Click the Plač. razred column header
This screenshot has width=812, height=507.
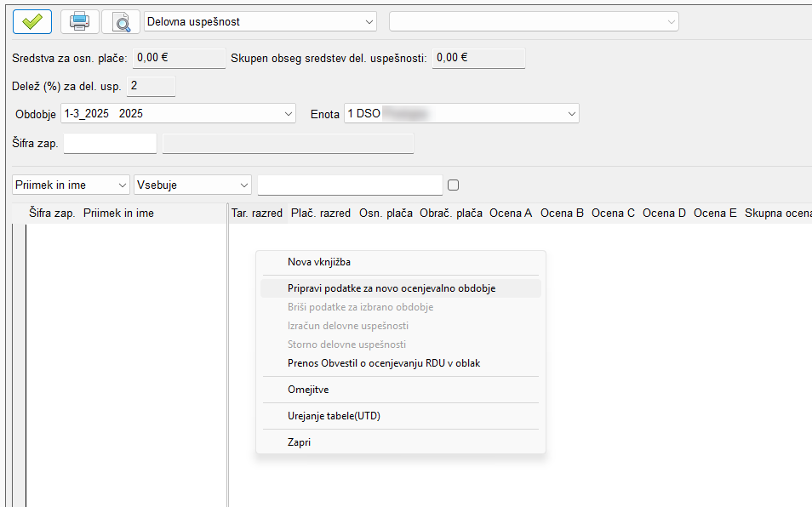321,214
